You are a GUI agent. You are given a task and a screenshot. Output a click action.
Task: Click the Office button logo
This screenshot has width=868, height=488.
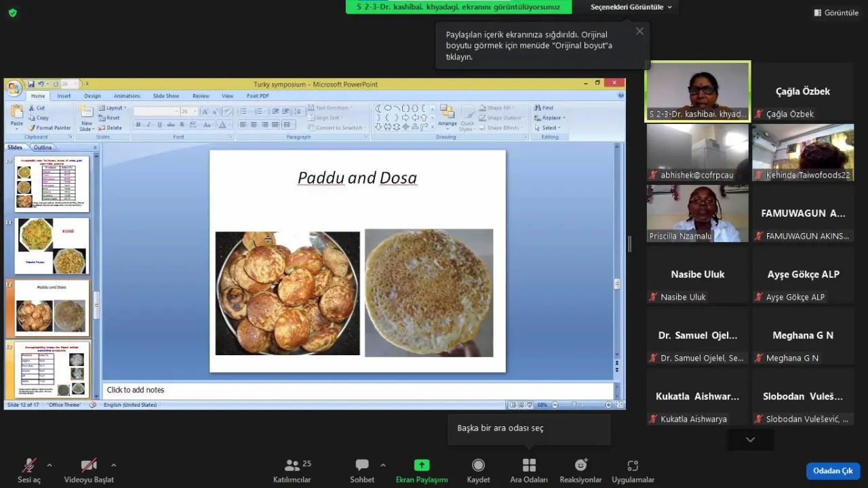[x=14, y=88]
